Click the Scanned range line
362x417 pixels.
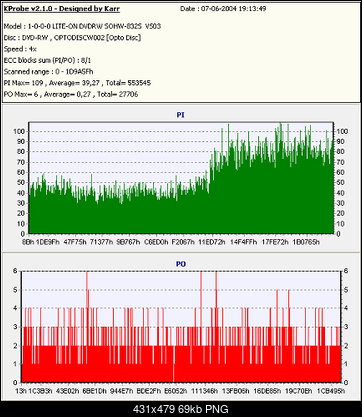[49, 72]
